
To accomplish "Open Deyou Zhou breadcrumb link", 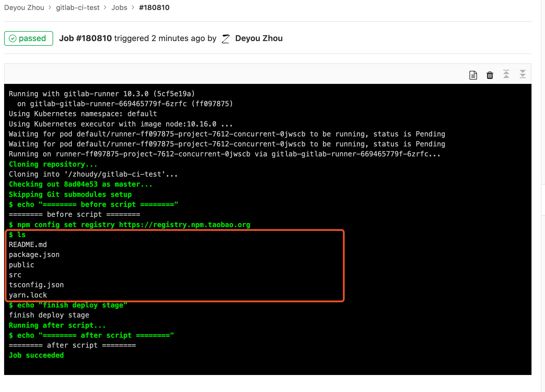I will pyautogui.click(x=24, y=8).
